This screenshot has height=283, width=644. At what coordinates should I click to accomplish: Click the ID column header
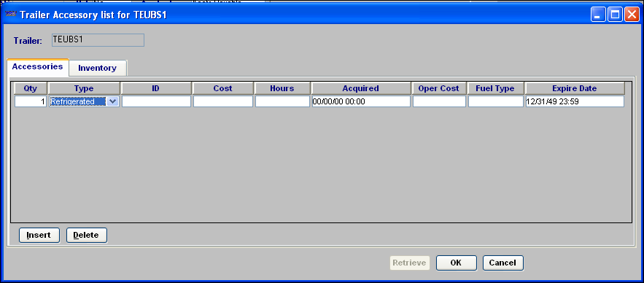(x=156, y=89)
